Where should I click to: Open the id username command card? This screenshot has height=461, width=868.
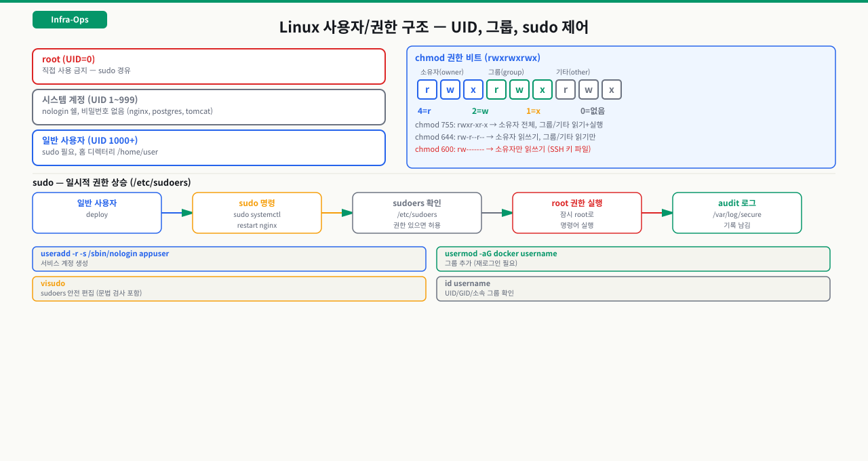633,289
